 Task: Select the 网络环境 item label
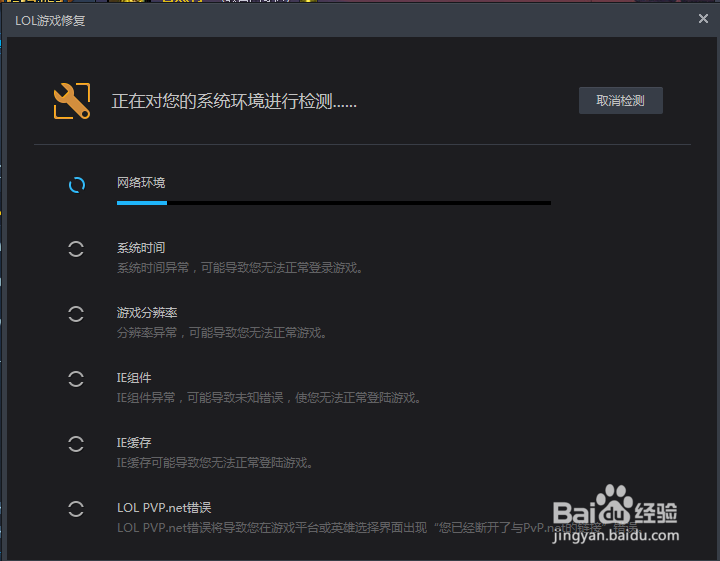point(141,183)
